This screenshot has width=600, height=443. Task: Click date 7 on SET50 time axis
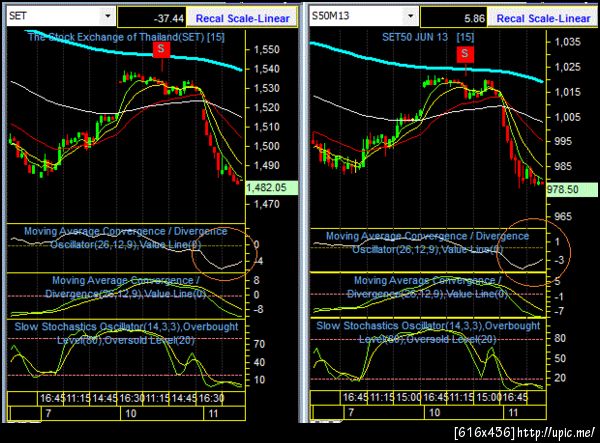(351, 412)
